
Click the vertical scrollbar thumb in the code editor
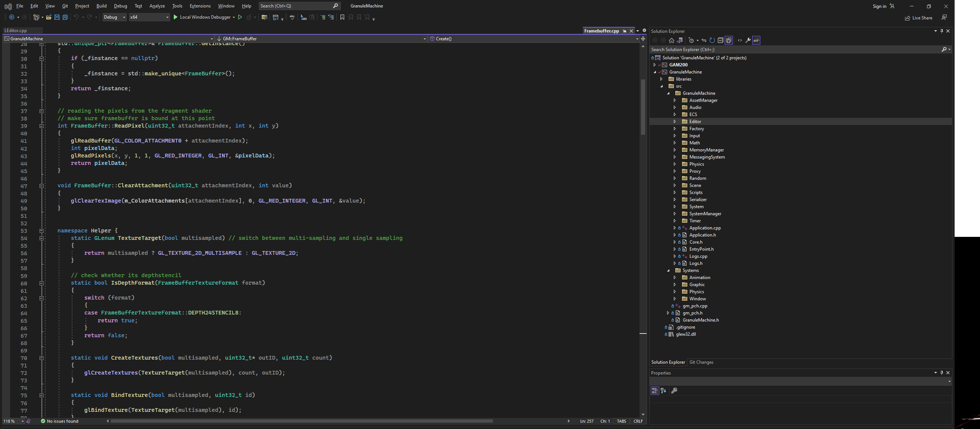click(x=643, y=107)
